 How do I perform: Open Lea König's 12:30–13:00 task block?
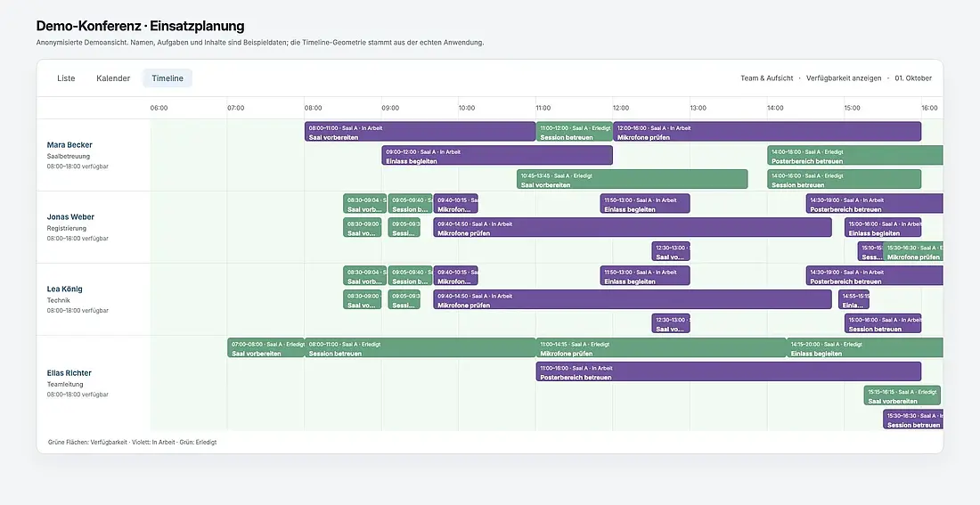[671, 323]
